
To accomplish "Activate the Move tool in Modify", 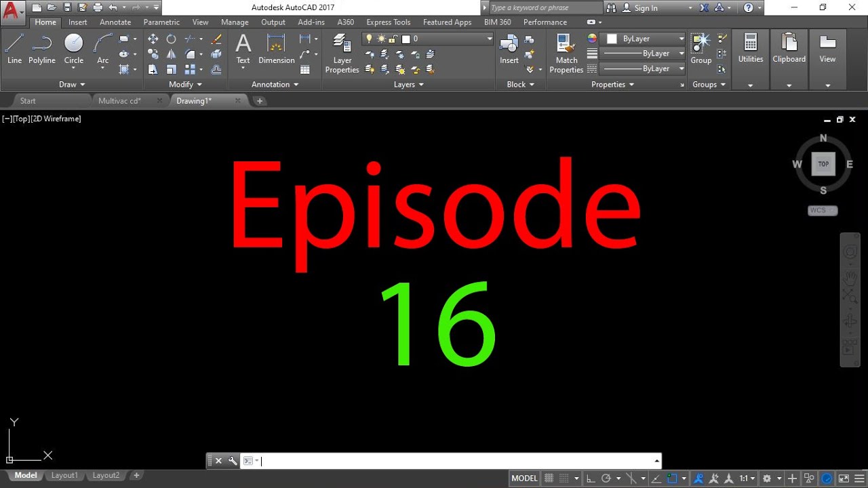I will point(153,39).
